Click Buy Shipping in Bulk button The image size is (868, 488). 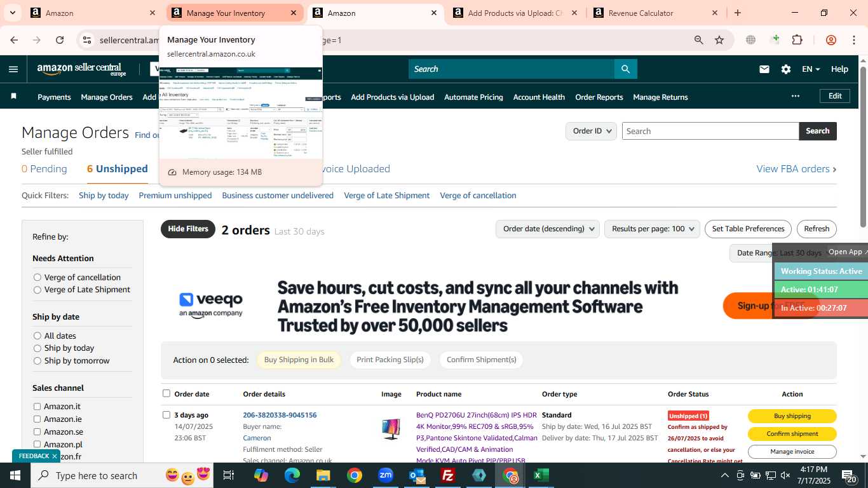(299, 360)
